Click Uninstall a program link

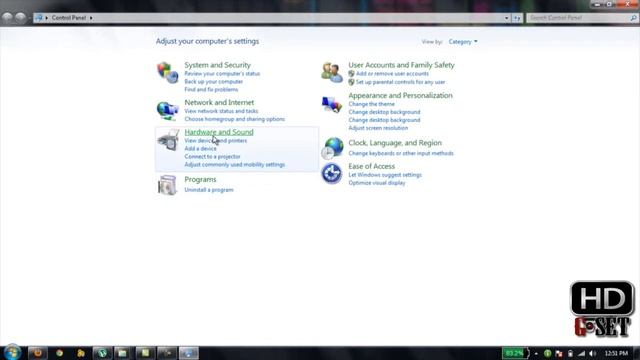[x=209, y=190]
